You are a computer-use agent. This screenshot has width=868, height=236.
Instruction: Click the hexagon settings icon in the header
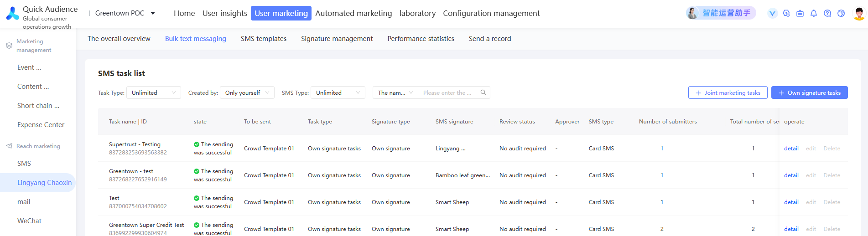click(786, 13)
